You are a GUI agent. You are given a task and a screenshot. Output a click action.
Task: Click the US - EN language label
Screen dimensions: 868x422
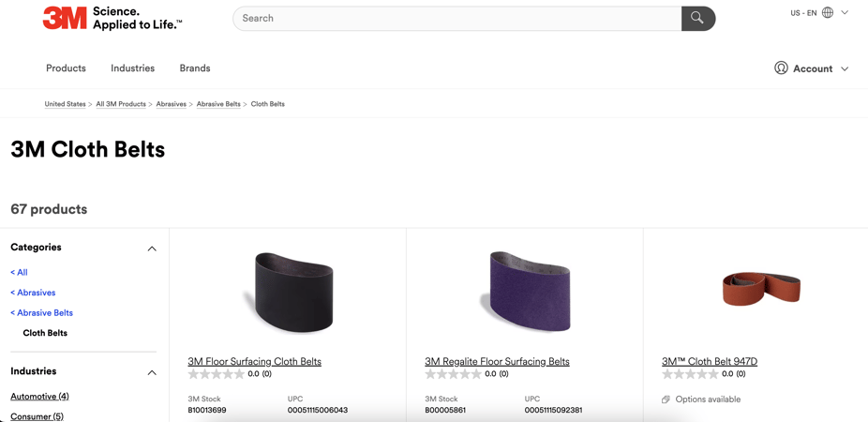[x=803, y=13]
